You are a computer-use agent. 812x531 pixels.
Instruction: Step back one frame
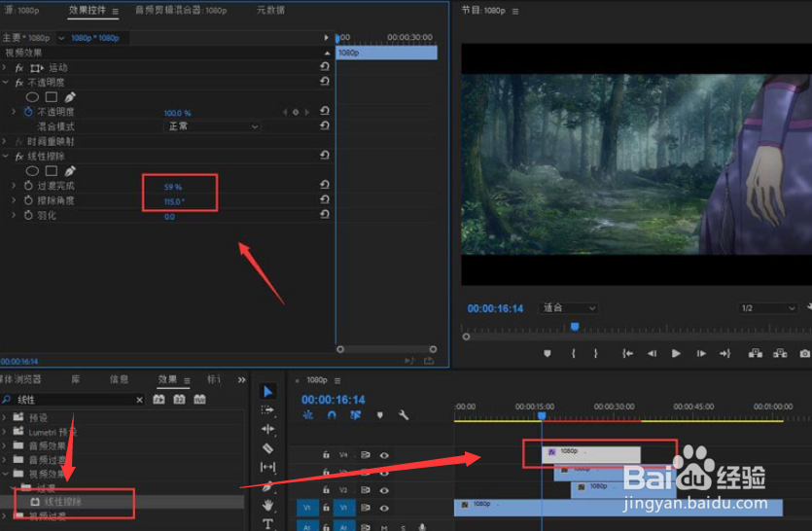tap(652, 353)
